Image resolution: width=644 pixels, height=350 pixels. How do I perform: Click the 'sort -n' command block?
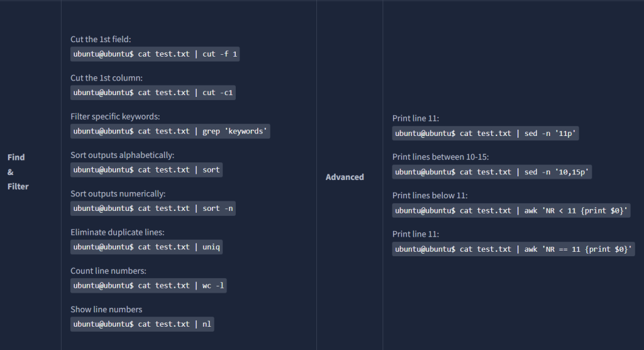(153, 208)
